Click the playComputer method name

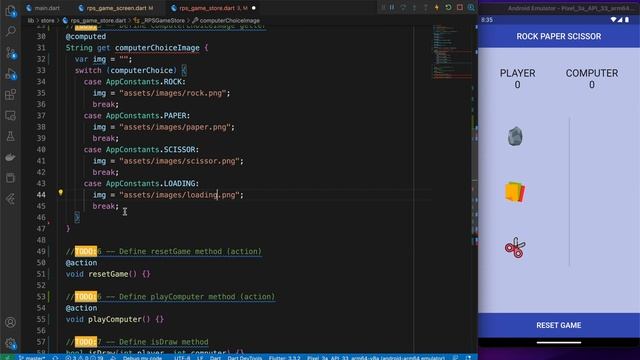[115, 320]
